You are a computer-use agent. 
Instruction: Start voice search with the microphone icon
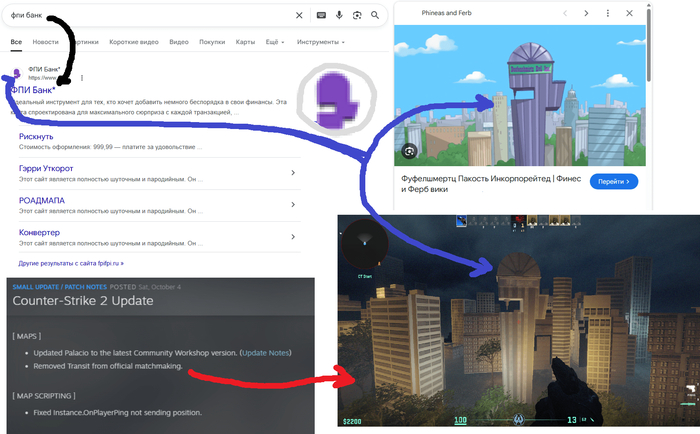[340, 15]
